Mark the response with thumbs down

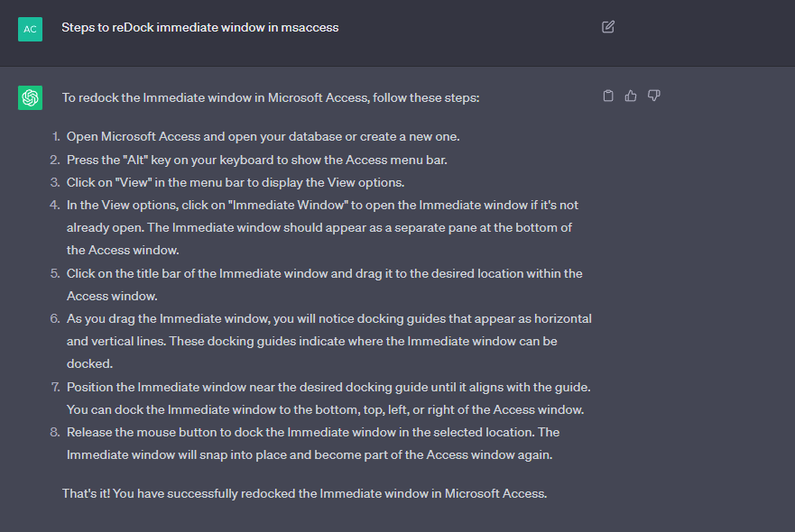654,96
